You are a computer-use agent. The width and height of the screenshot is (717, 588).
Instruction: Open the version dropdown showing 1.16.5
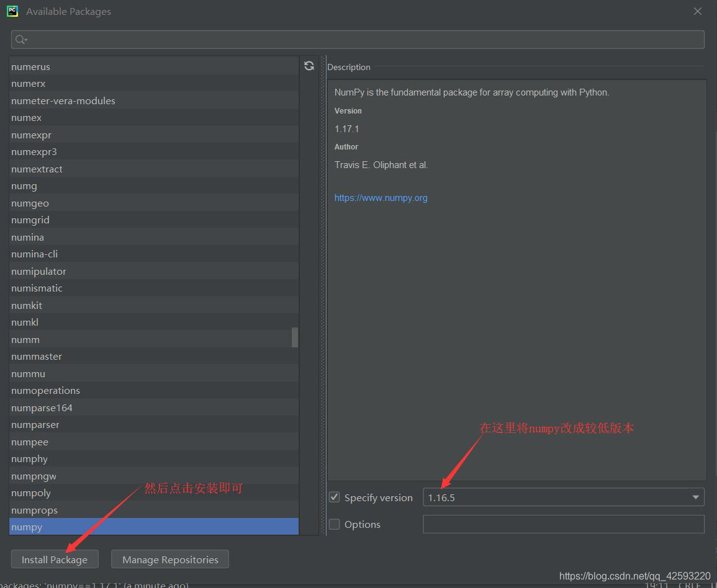click(x=564, y=497)
